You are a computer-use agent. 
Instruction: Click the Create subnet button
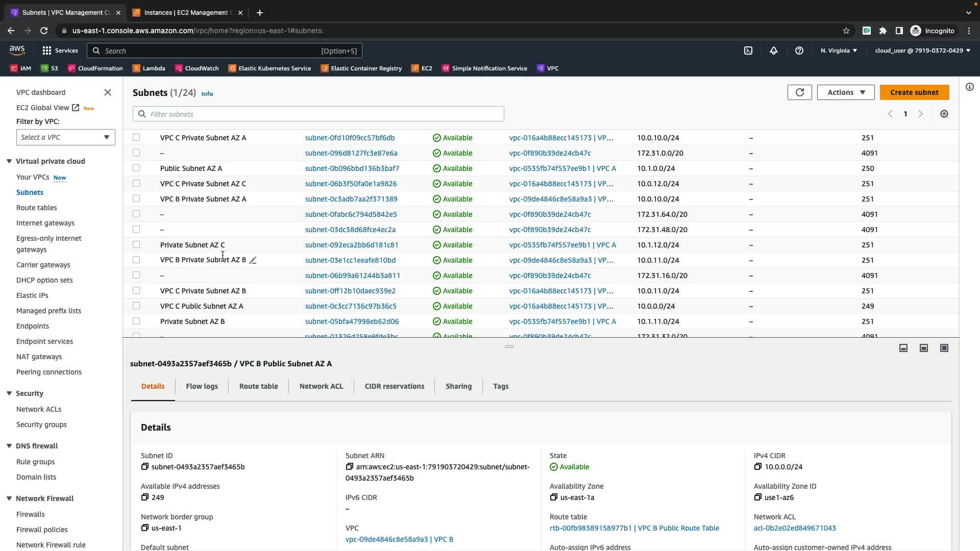tap(914, 92)
